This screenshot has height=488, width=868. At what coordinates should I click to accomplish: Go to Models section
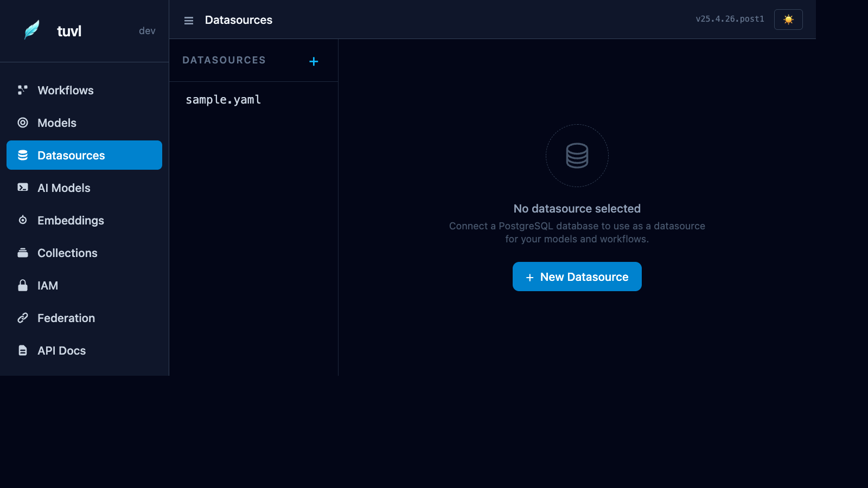pos(84,123)
